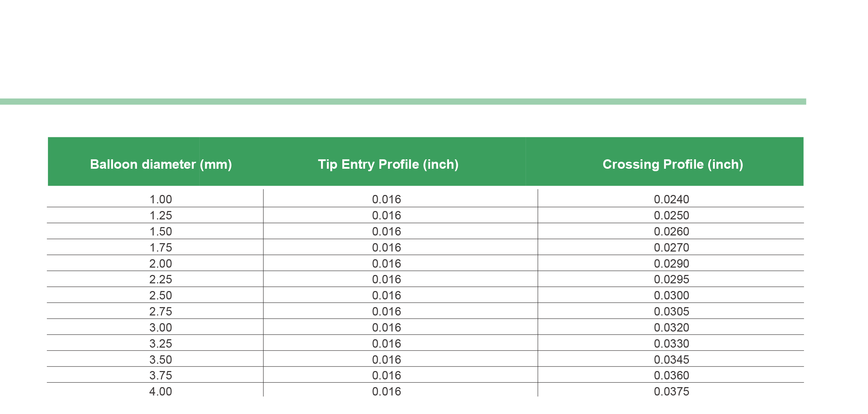Click tip entry value in the 1.50 row
Viewport: 868px width, 414px height.
386,232
